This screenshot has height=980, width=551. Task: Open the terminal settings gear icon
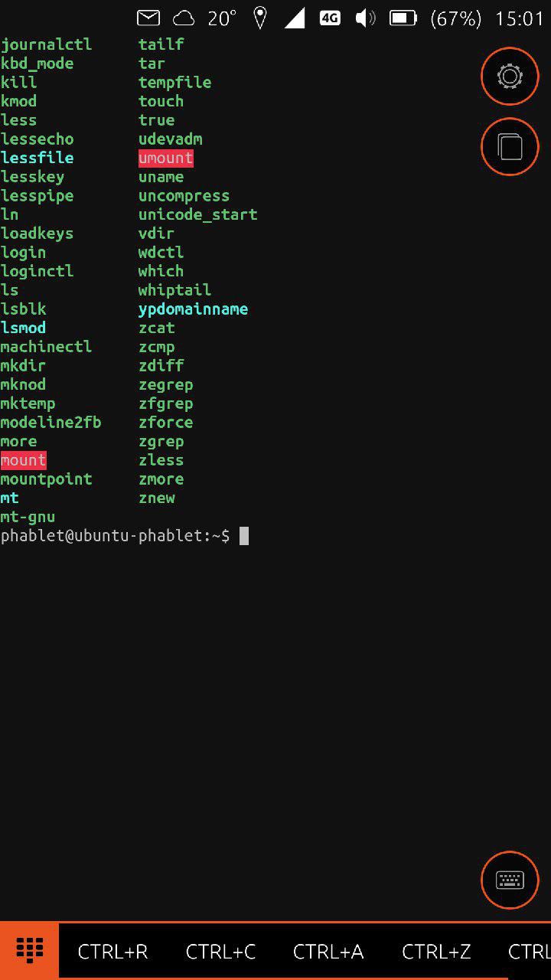510,76
